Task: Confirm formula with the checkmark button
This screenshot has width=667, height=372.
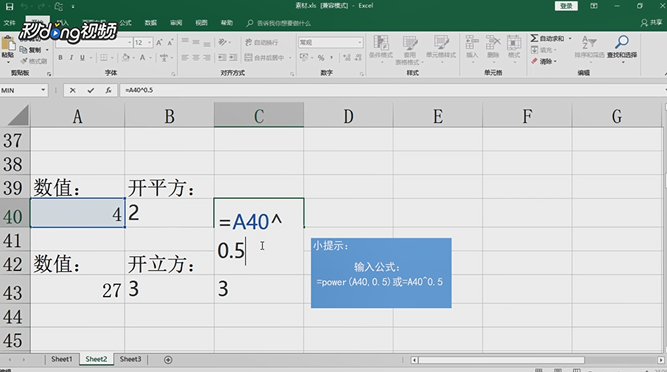Action: click(x=91, y=90)
